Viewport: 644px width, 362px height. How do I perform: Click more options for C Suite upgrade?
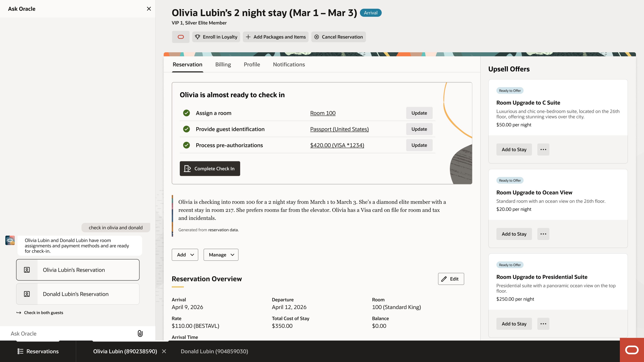pyautogui.click(x=543, y=149)
